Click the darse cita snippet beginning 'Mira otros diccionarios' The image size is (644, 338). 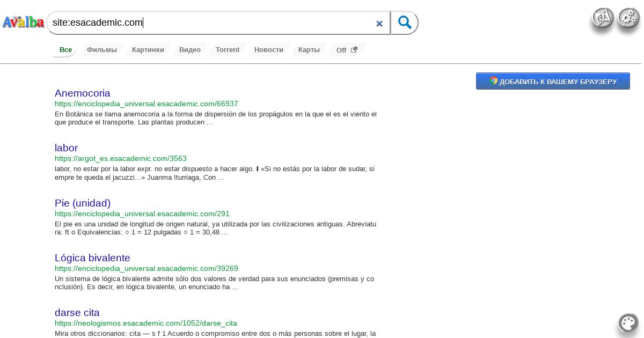[215, 334]
